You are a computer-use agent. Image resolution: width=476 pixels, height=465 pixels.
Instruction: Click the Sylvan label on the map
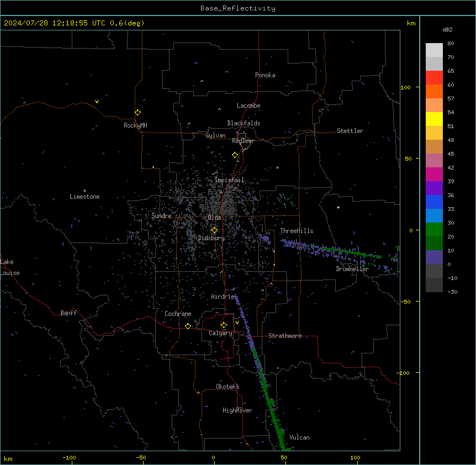(x=215, y=135)
